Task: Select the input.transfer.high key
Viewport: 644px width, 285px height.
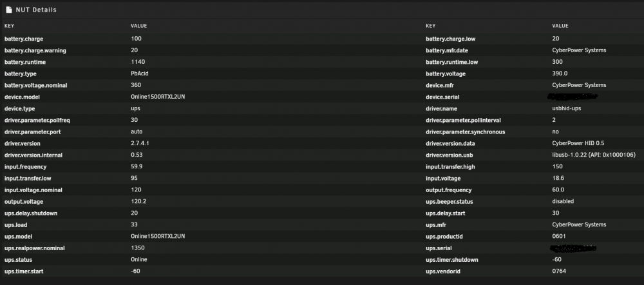Action: tap(451, 167)
